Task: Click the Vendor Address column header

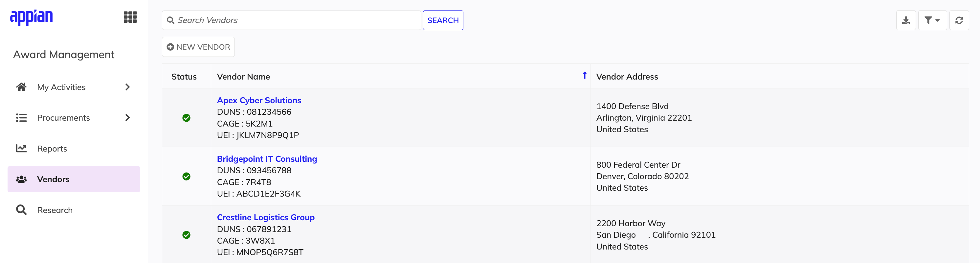Action: [627, 77]
